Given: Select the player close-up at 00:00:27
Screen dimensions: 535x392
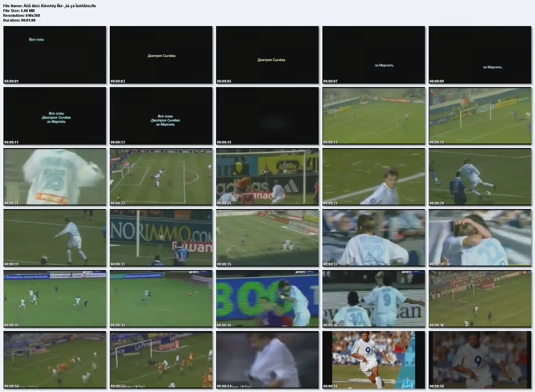Looking at the screenshot, I should pyautogui.click(x=373, y=177).
